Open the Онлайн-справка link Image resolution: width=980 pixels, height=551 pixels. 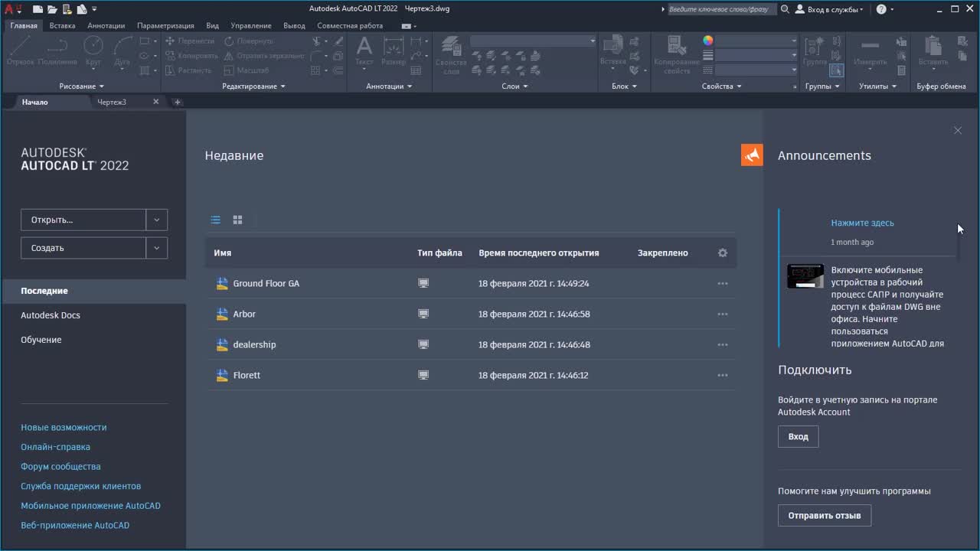pyautogui.click(x=55, y=447)
